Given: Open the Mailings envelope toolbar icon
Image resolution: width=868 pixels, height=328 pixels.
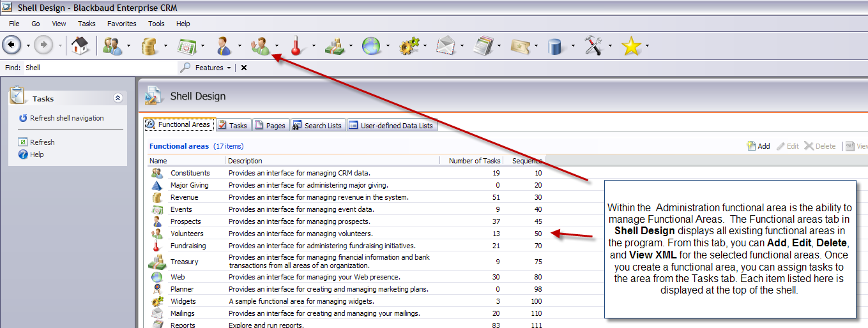Looking at the screenshot, I should click(x=445, y=45).
